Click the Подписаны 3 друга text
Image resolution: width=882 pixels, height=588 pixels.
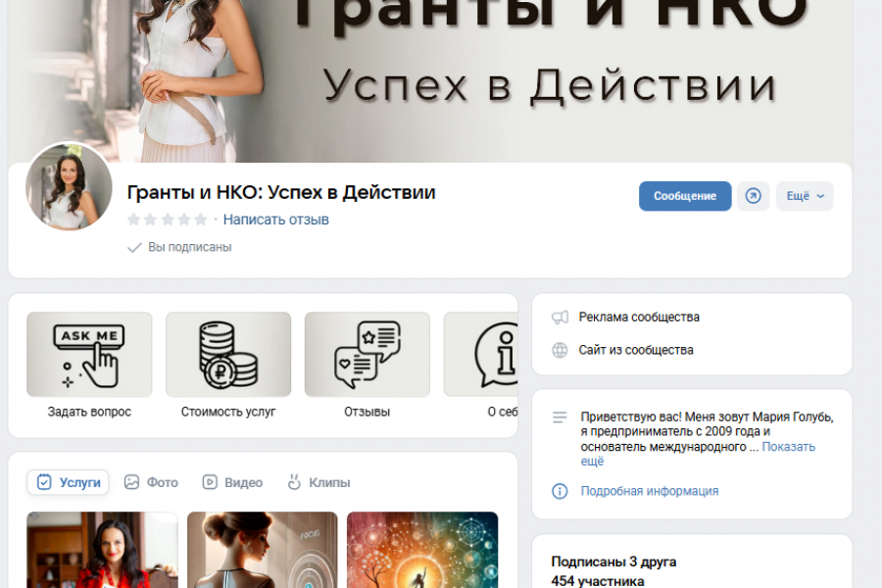click(613, 562)
